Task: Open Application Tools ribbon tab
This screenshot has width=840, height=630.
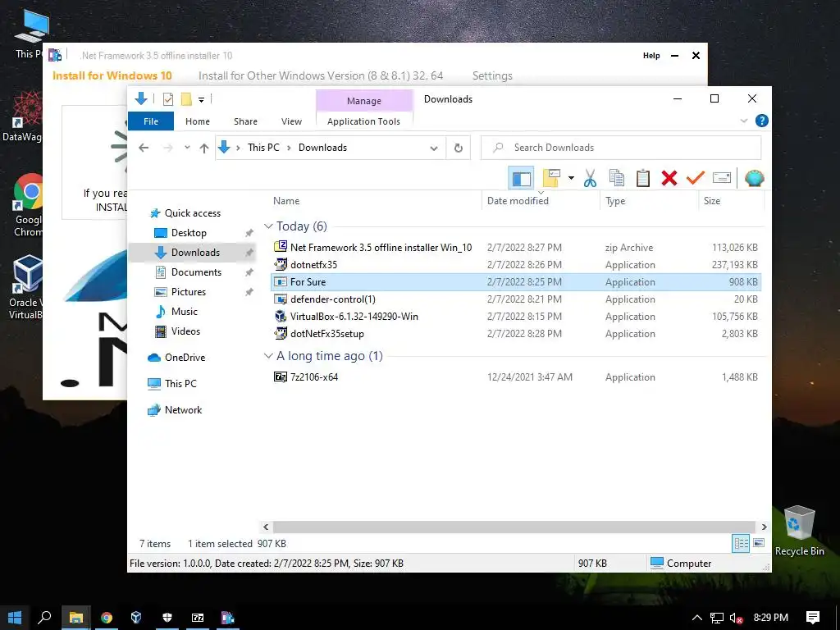Action: (x=363, y=121)
